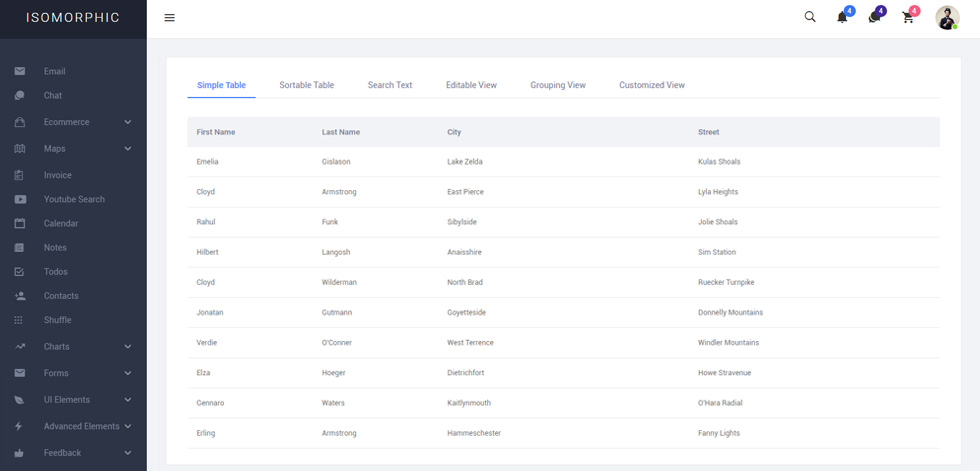Click the hamburger menu icon
Image resolution: width=980 pixels, height=471 pixels.
[169, 17]
